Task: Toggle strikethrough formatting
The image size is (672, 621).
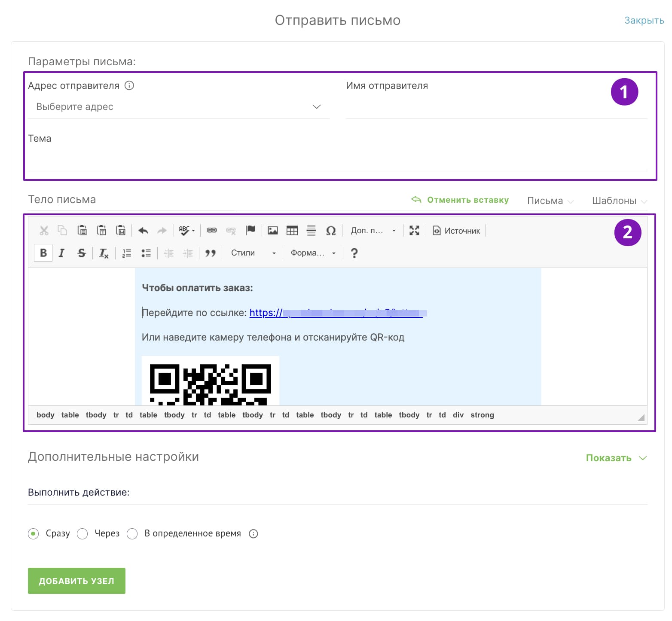Action: [81, 253]
